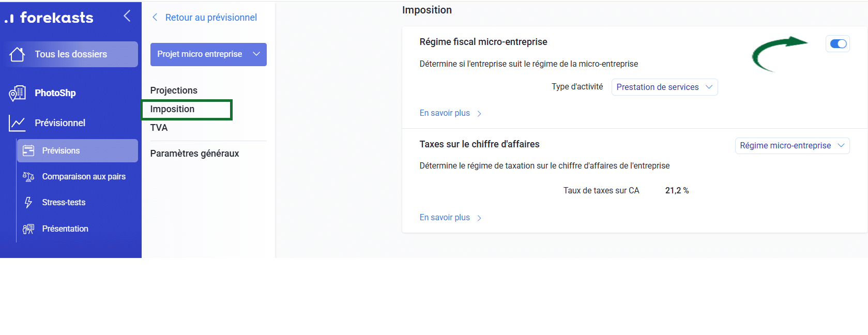The image size is (868, 335).
Task: Click the Présentation icon in sidebar
Action: pyautogui.click(x=28, y=229)
